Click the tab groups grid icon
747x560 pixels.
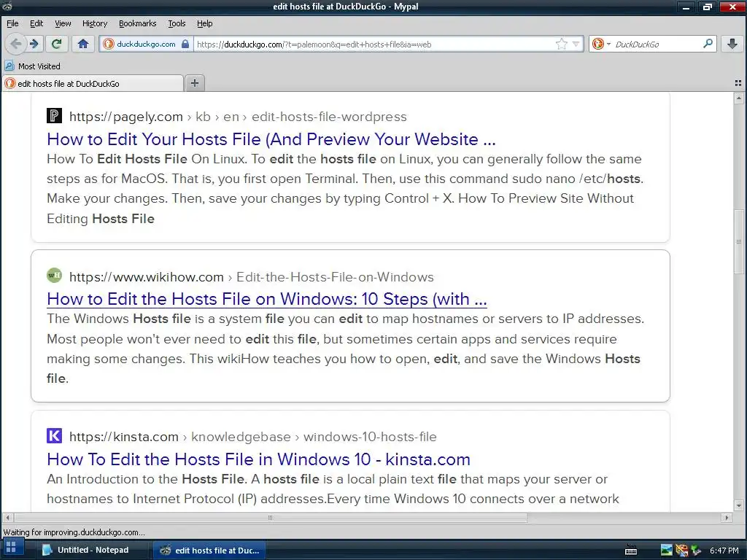(738, 83)
